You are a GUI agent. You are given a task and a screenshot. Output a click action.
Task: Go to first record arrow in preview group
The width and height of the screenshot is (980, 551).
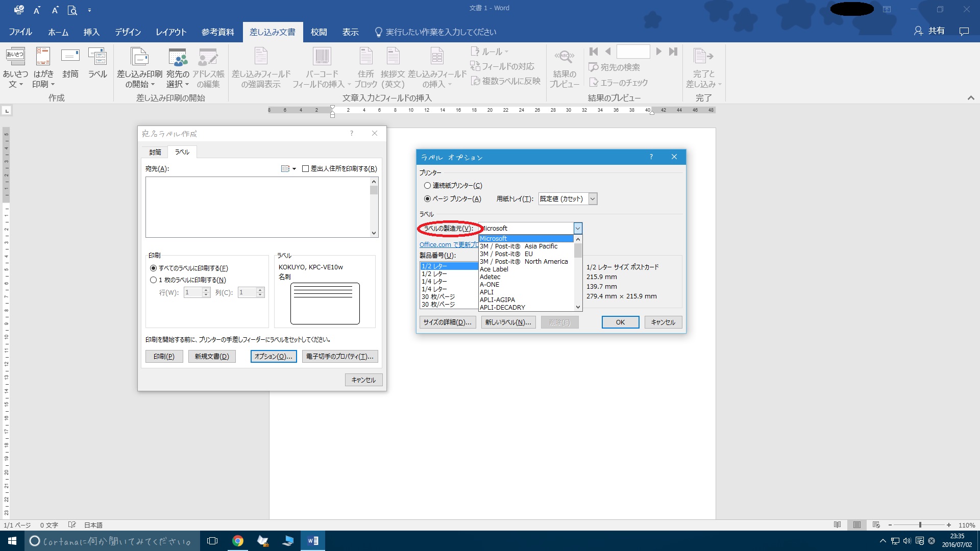tap(593, 52)
